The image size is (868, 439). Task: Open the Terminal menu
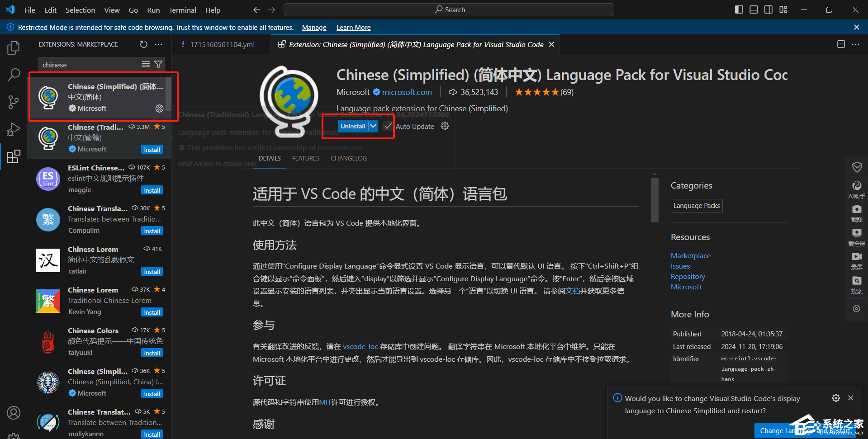coord(182,9)
